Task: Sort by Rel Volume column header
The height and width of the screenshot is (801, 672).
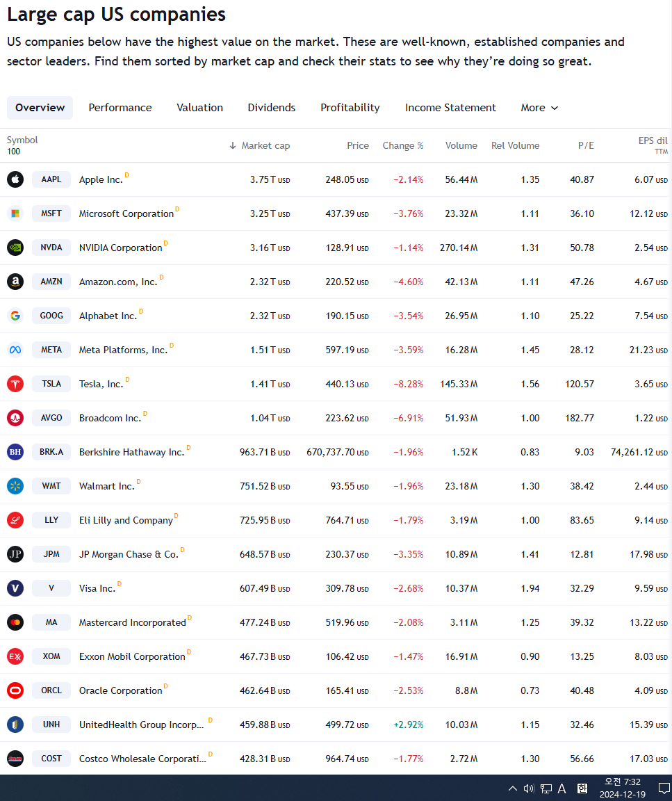Action: [515, 145]
